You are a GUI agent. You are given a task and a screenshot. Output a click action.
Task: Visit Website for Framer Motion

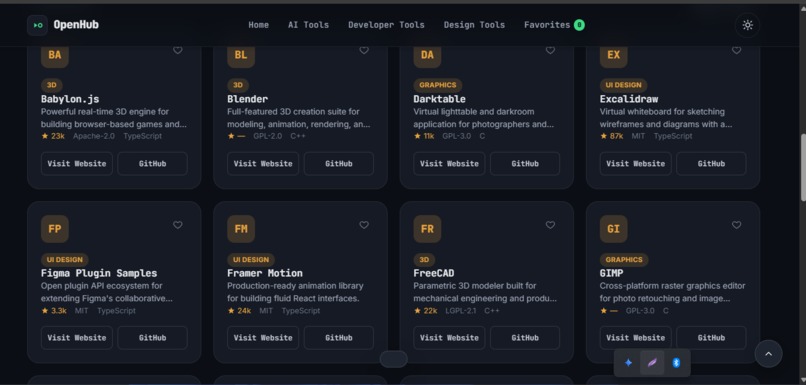click(x=263, y=338)
